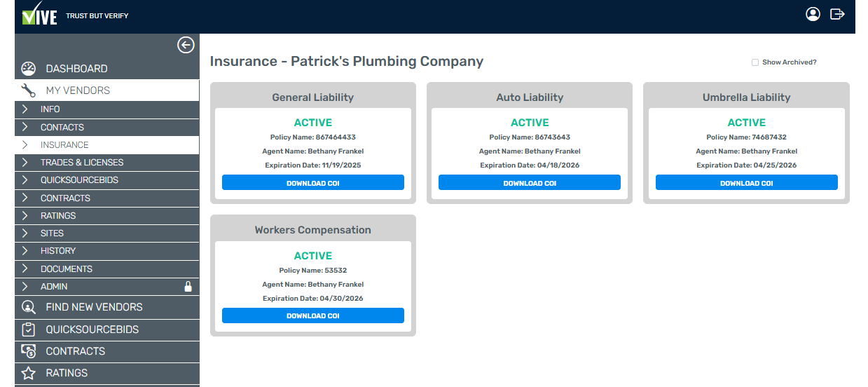The image size is (868, 387).
Task: Click the user profile icon
Action: pyautogui.click(x=813, y=14)
